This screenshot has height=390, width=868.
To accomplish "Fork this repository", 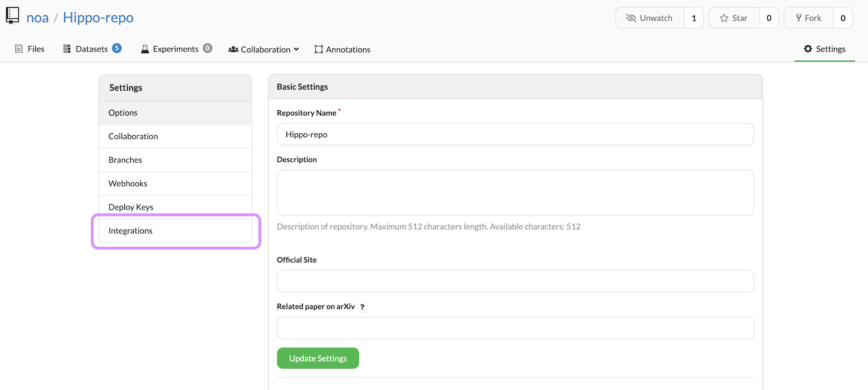I will [x=808, y=18].
